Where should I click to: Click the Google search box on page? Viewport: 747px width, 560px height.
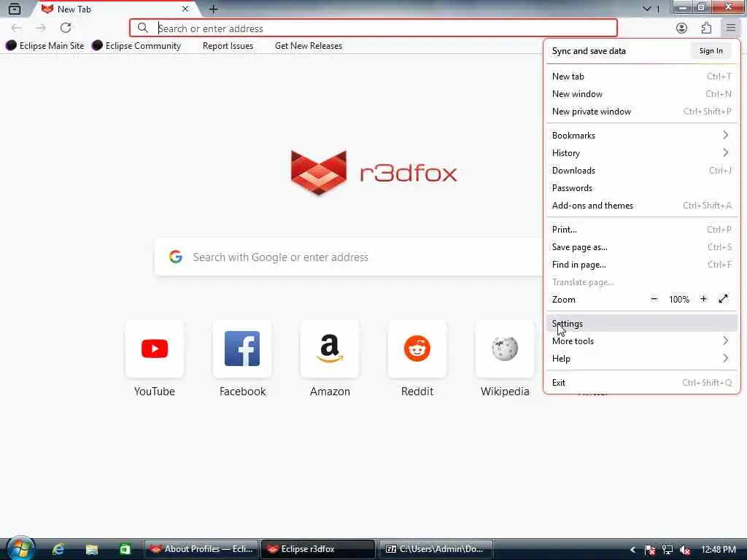click(349, 257)
